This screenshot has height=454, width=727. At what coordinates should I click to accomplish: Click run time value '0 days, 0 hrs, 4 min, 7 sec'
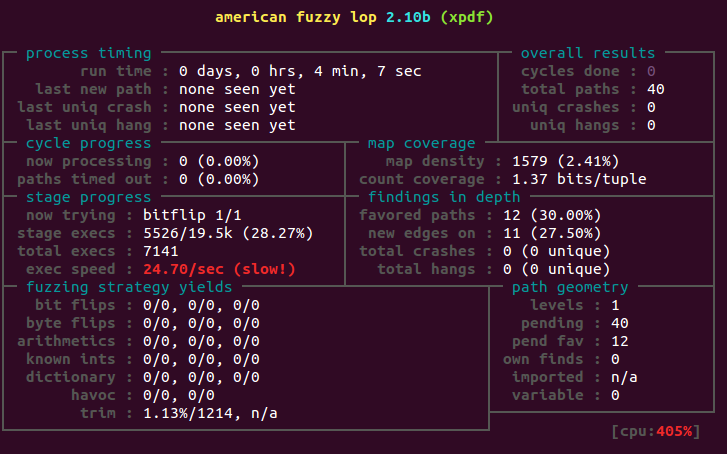tap(300, 71)
